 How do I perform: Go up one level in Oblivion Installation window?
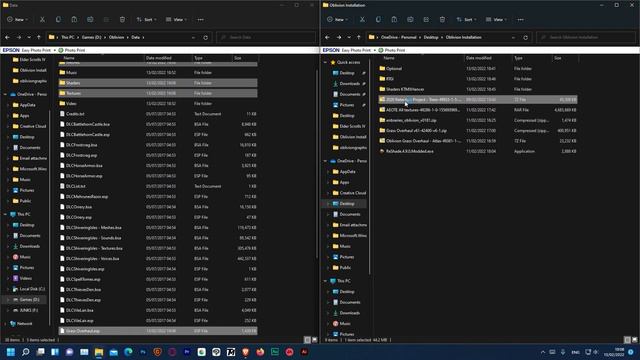[x=359, y=37]
